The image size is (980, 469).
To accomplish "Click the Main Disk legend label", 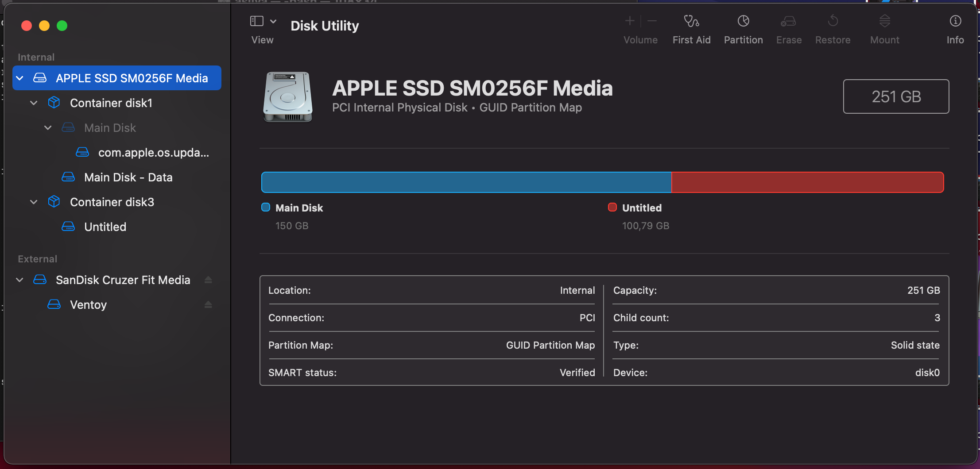I will tap(299, 208).
